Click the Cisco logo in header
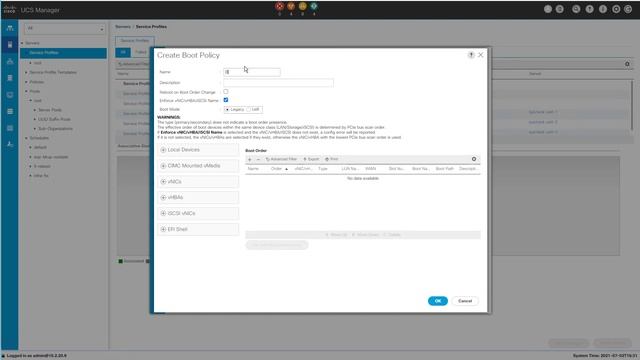Viewport: 640px width, 360px height. click(9, 9)
